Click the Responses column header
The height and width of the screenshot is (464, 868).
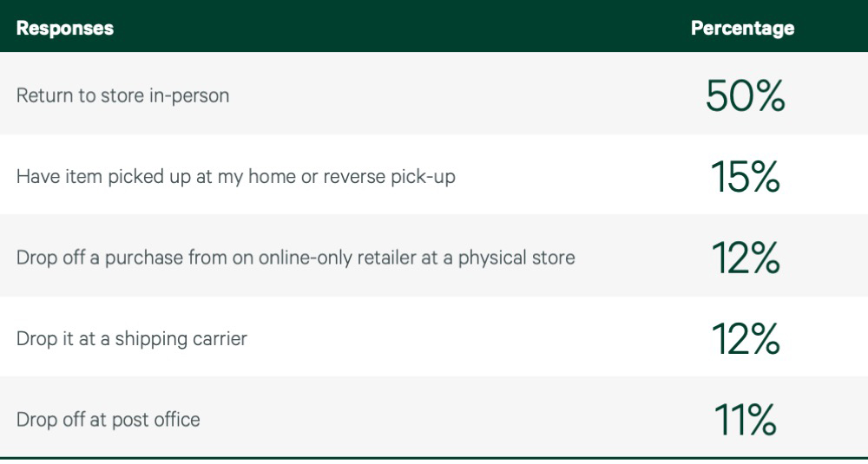click(x=65, y=28)
